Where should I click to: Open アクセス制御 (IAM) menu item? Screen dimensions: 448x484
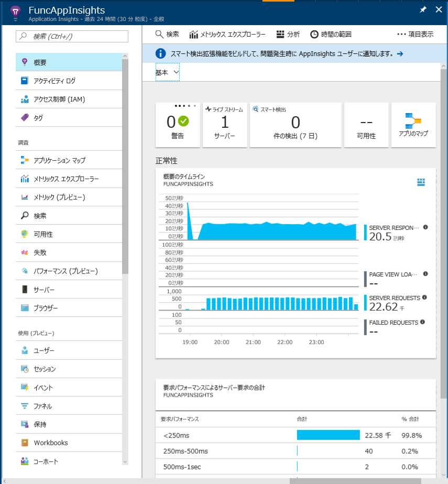(x=69, y=100)
